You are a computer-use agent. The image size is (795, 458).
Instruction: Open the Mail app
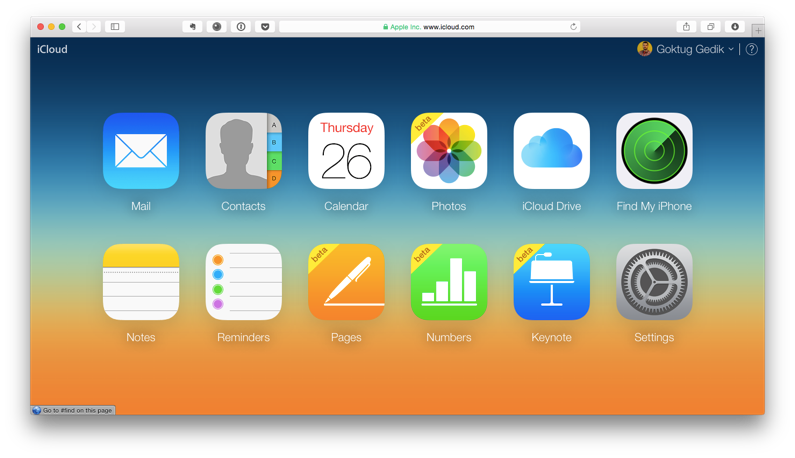pos(141,151)
